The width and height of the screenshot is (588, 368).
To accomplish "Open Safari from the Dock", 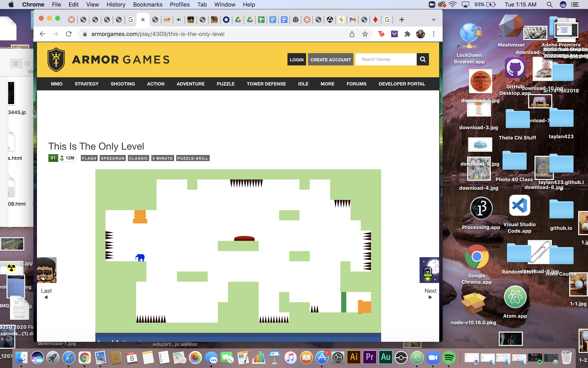I will click(69, 357).
